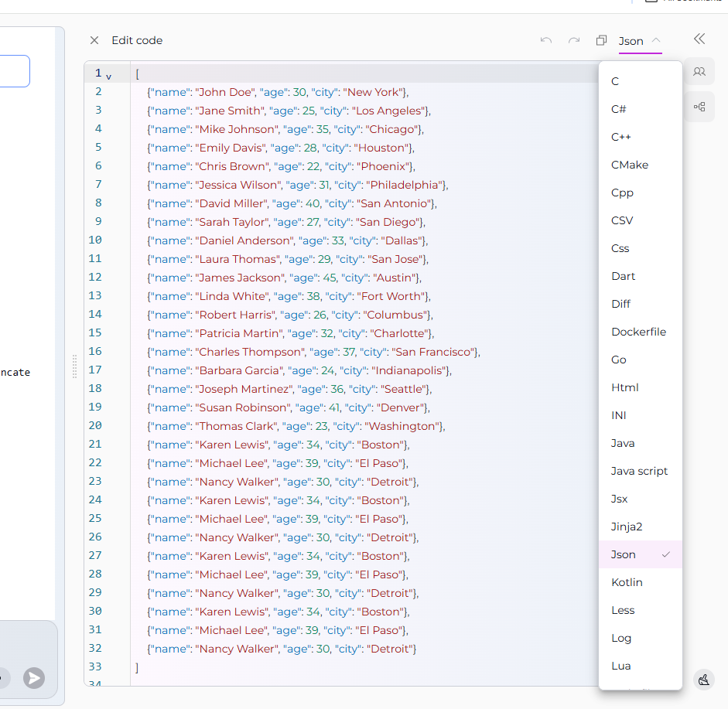Click line number 16 in the gutter
728x709 pixels.
[95, 352]
